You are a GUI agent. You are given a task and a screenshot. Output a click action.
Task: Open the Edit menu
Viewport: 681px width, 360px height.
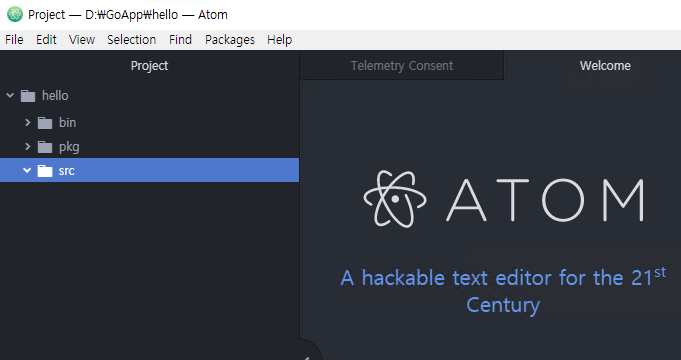(x=46, y=40)
